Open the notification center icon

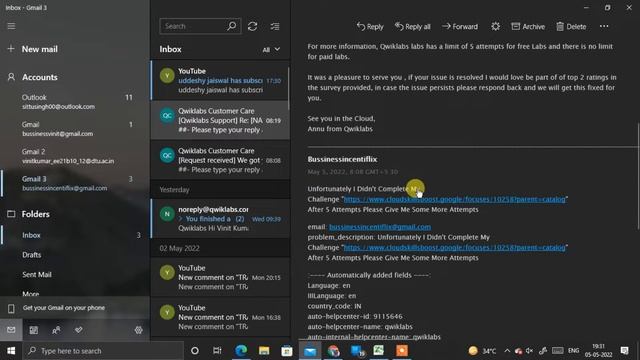[x=624, y=351]
